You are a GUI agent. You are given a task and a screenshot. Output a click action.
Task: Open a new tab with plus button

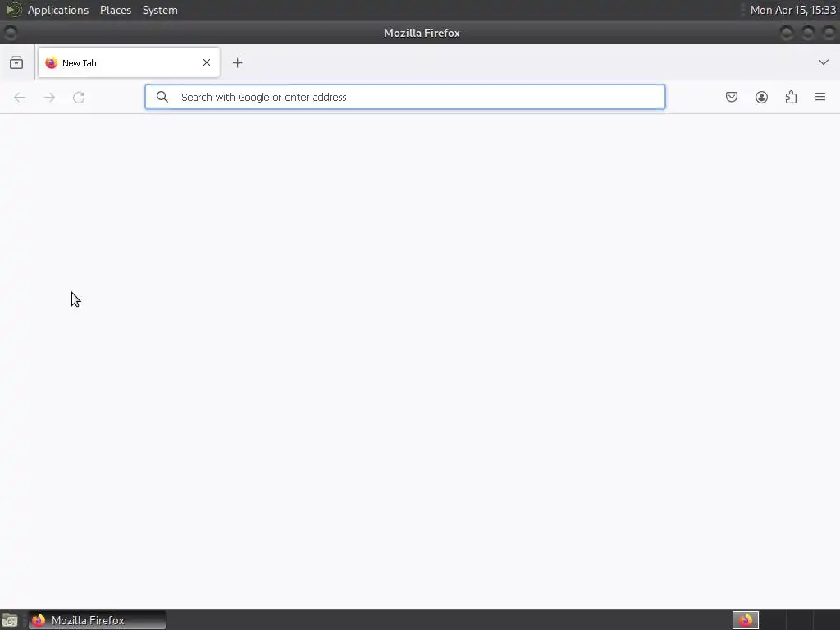tap(237, 62)
